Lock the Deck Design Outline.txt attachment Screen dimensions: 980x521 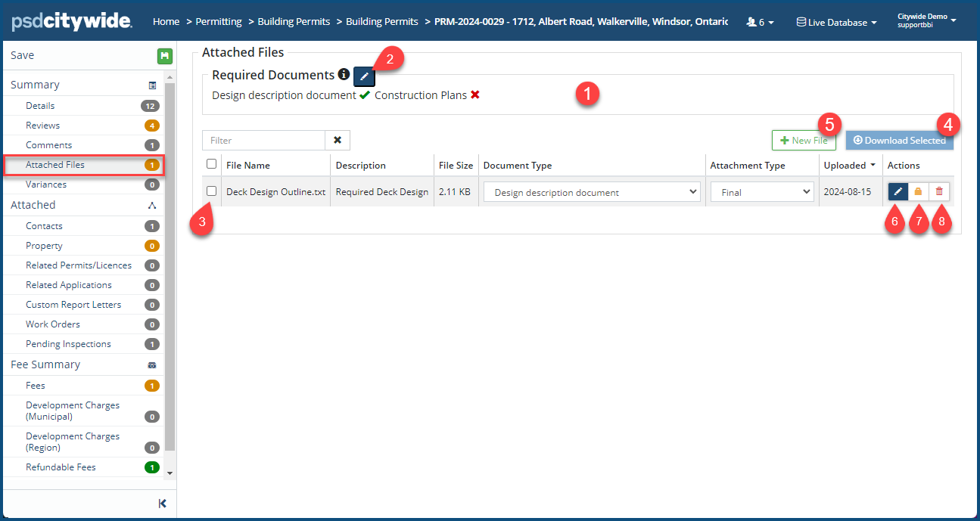[x=918, y=192]
